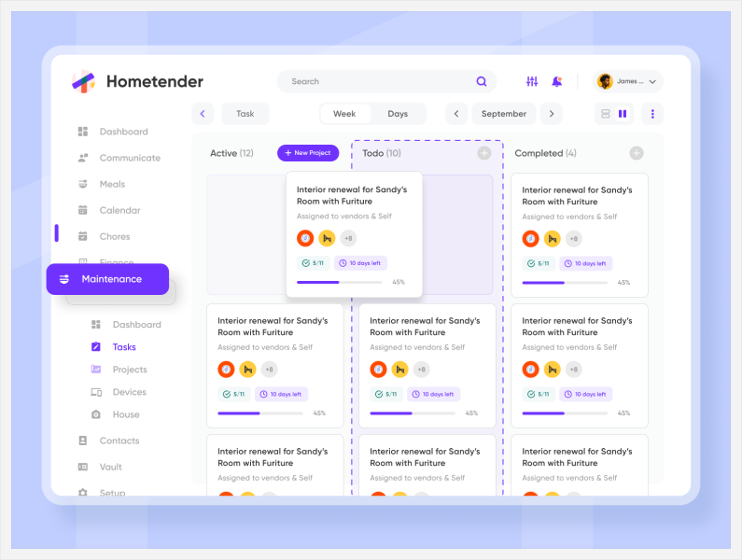Open Contacts in the sidebar
Image resolution: width=742 pixels, height=560 pixels.
point(109,441)
